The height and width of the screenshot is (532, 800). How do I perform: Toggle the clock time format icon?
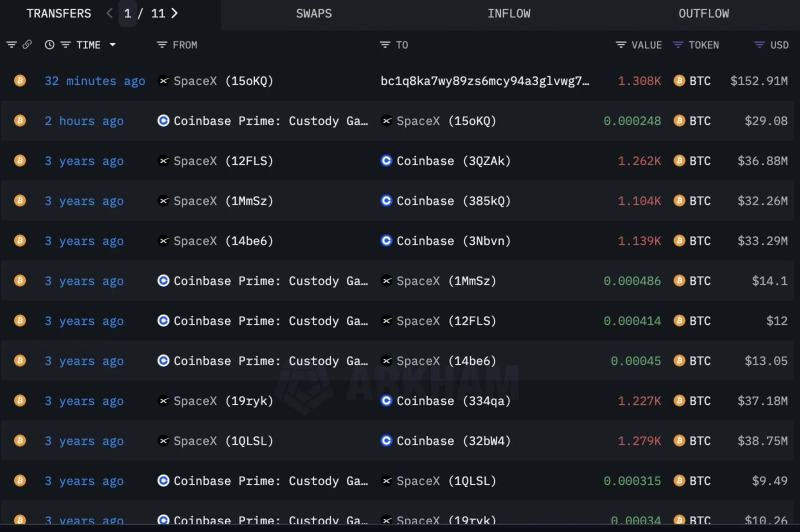pos(49,45)
